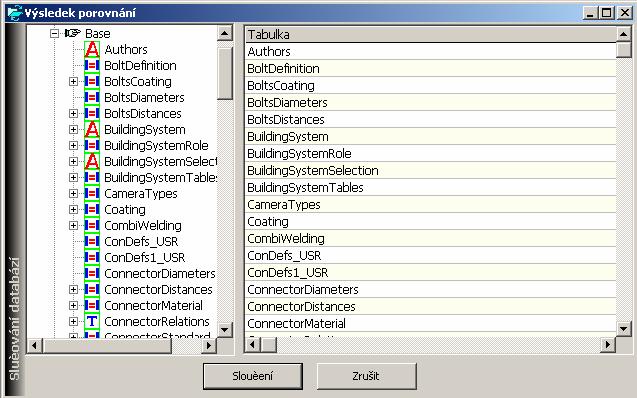Click the table's horizontal scroll right arrow
637x398 pixels.
pos(608,345)
